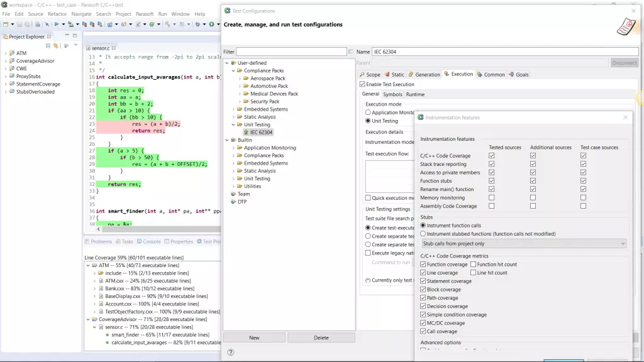Click the help question mark icon

click(x=231, y=352)
